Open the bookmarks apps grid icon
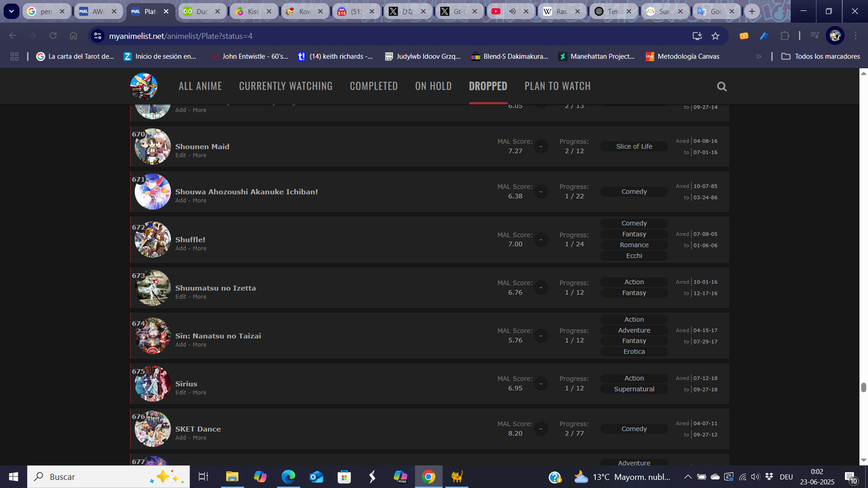 (14, 56)
